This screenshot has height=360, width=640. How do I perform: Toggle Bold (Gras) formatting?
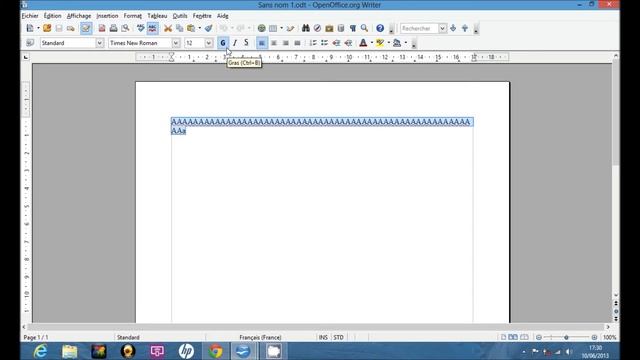223,43
